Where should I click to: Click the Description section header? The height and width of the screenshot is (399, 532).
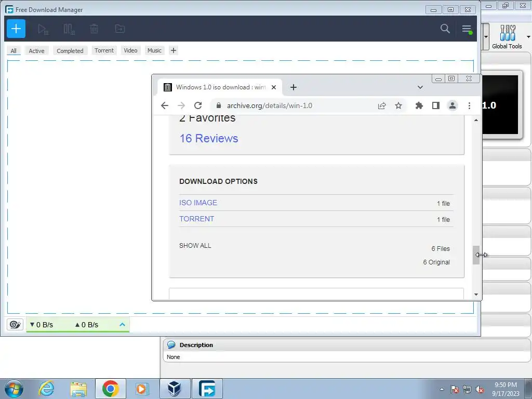(348, 345)
